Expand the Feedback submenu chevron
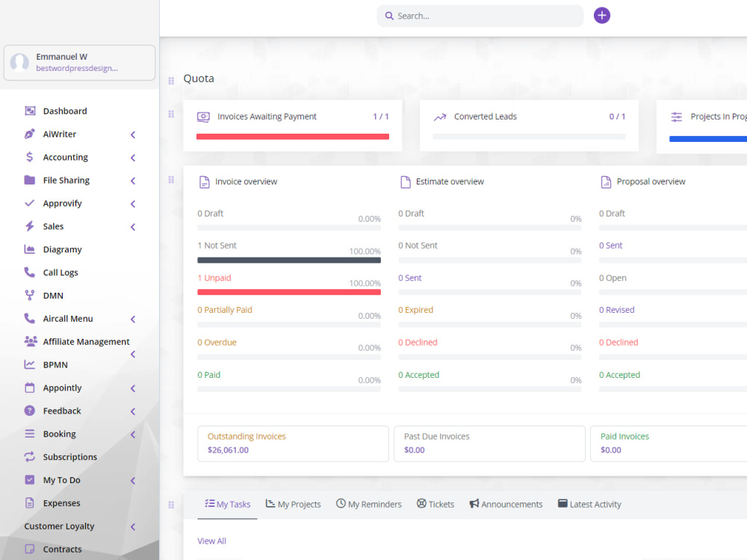The height and width of the screenshot is (560, 747). 133,411
